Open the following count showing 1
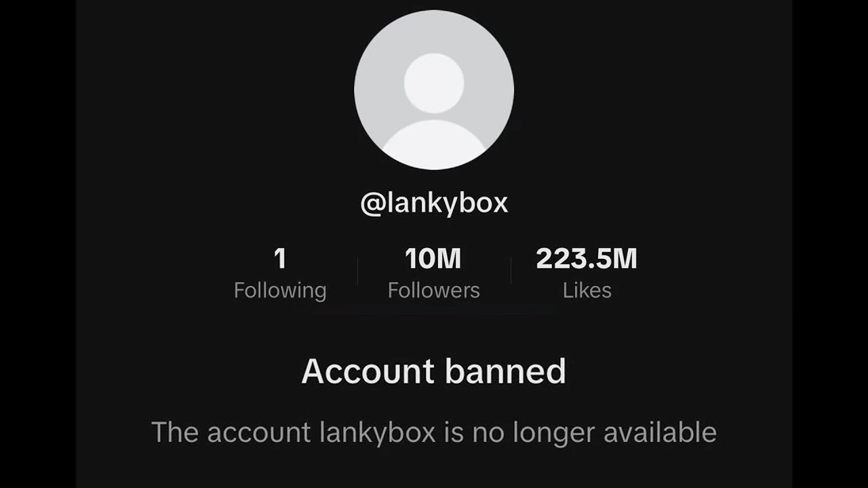Viewport: 868px width, 488px height. tap(280, 258)
